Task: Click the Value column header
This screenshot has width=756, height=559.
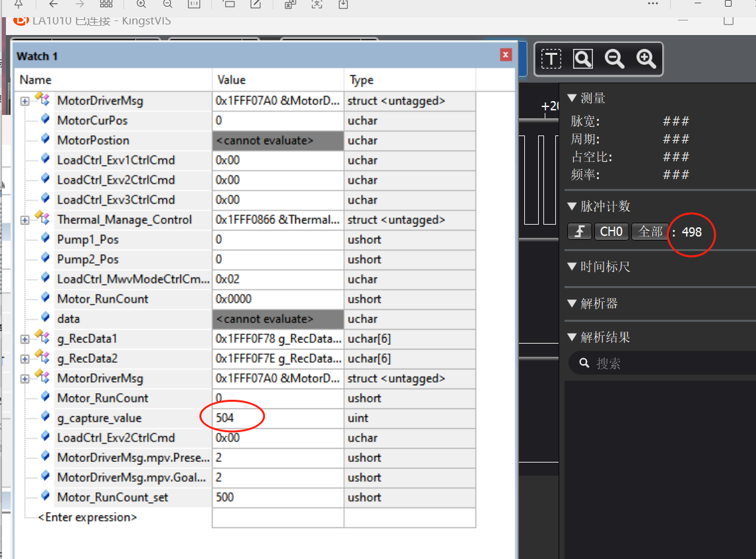Action: (x=278, y=79)
